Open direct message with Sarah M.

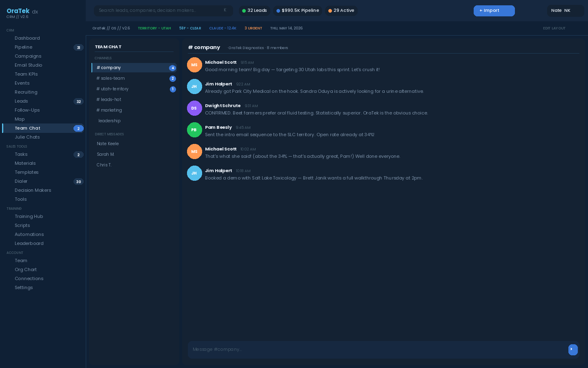[x=134, y=155]
